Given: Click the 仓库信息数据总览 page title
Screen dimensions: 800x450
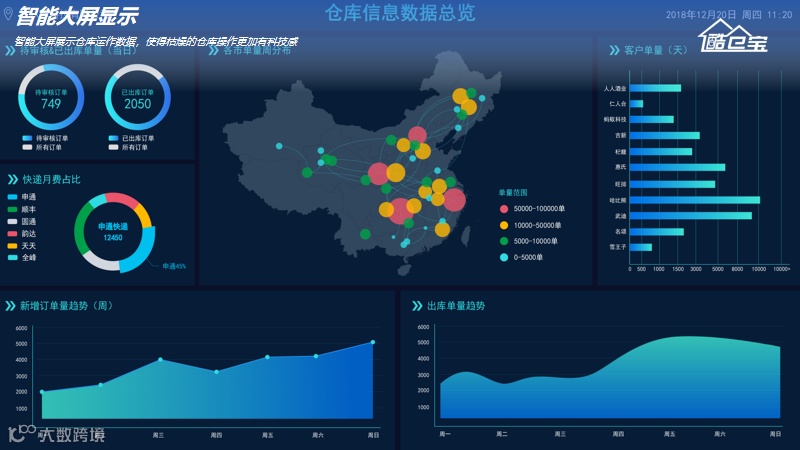Looking at the screenshot, I should pyautogui.click(x=400, y=13).
